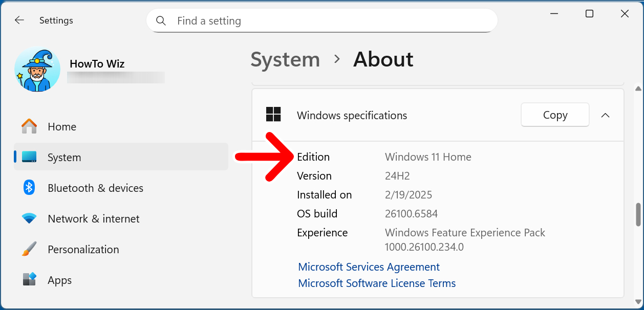Click the scrollbar down arrow
Viewport: 644px width, 310px height.
tap(638, 301)
